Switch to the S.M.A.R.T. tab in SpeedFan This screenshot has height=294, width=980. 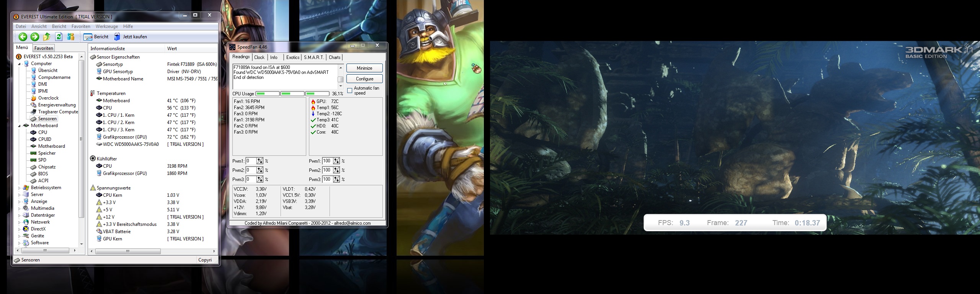tap(314, 57)
